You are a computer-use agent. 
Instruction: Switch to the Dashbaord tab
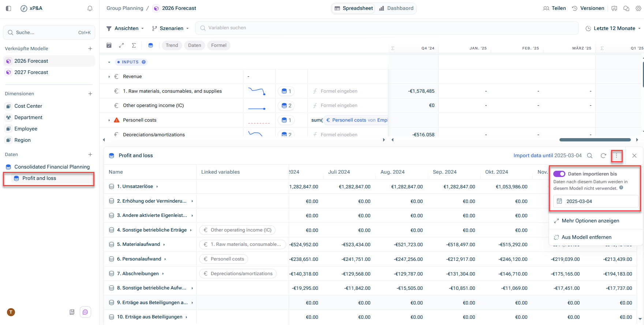tap(396, 8)
